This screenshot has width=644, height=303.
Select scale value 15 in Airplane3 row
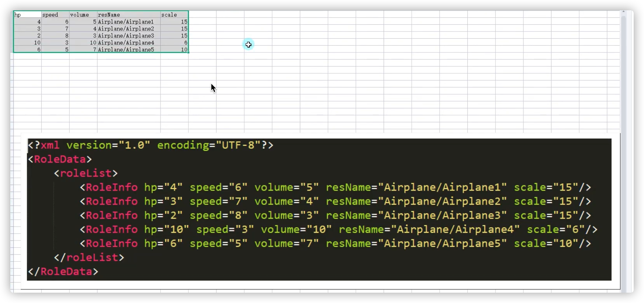point(174,36)
